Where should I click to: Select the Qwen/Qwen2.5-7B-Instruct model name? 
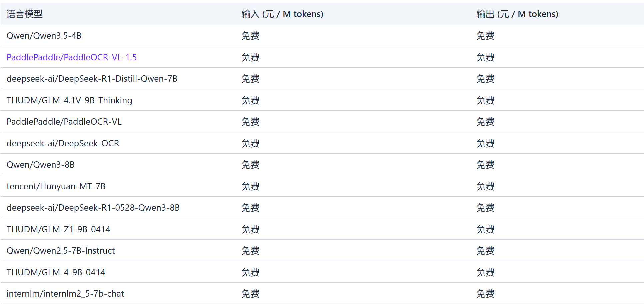pyautogui.click(x=61, y=251)
